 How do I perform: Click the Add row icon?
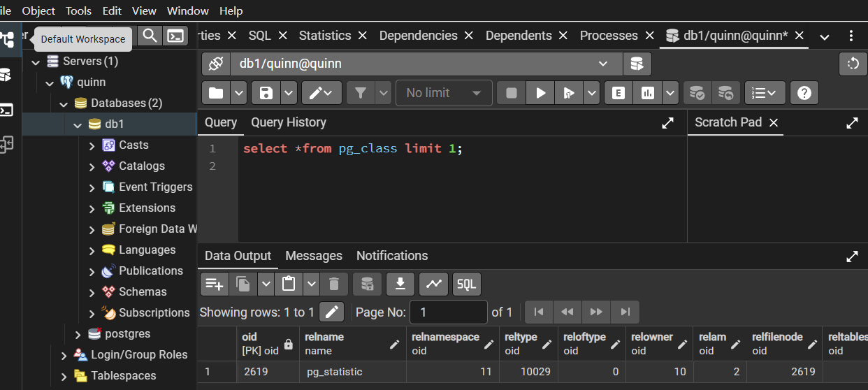tap(215, 284)
